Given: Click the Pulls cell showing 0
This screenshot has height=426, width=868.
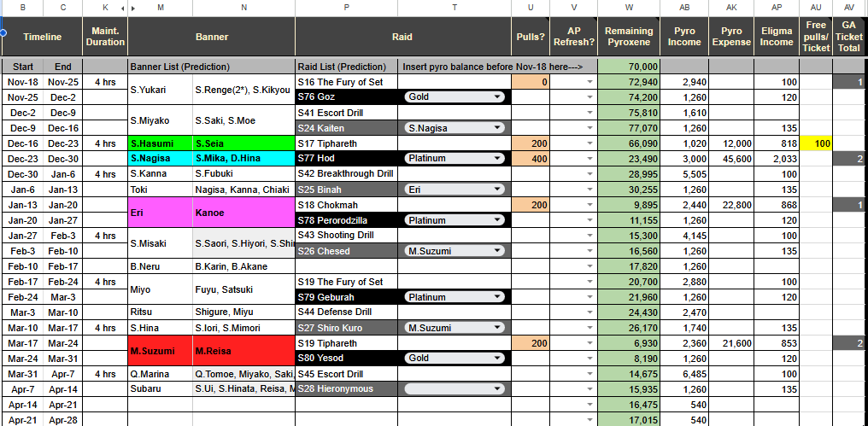Looking at the screenshot, I should tap(531, 83).
